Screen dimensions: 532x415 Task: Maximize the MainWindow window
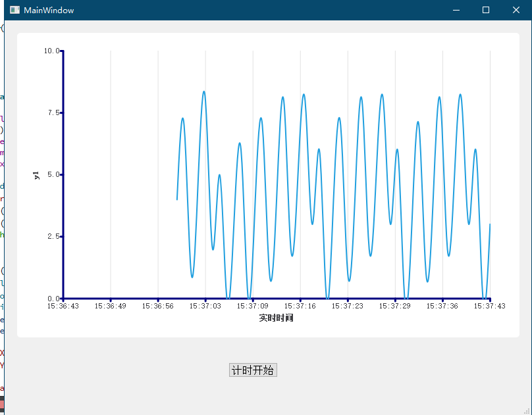[x=486, y=10]
